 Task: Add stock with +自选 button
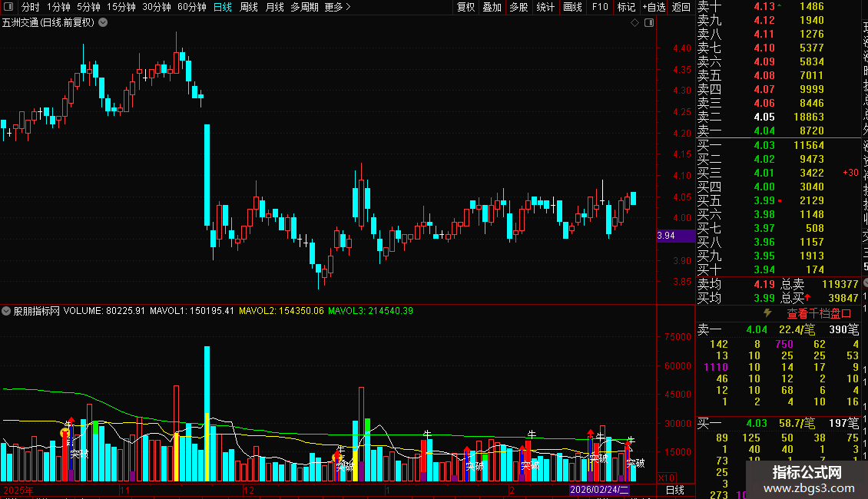(654, 7)
